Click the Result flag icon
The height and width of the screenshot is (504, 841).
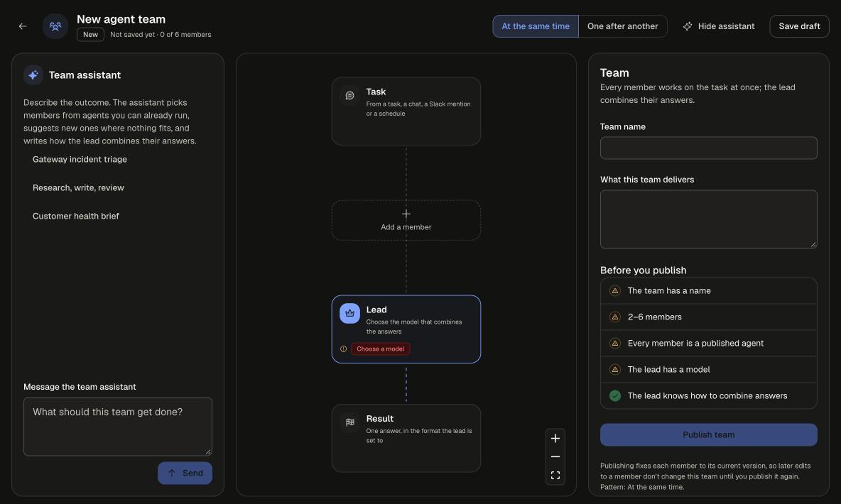[x=349, y=422]
